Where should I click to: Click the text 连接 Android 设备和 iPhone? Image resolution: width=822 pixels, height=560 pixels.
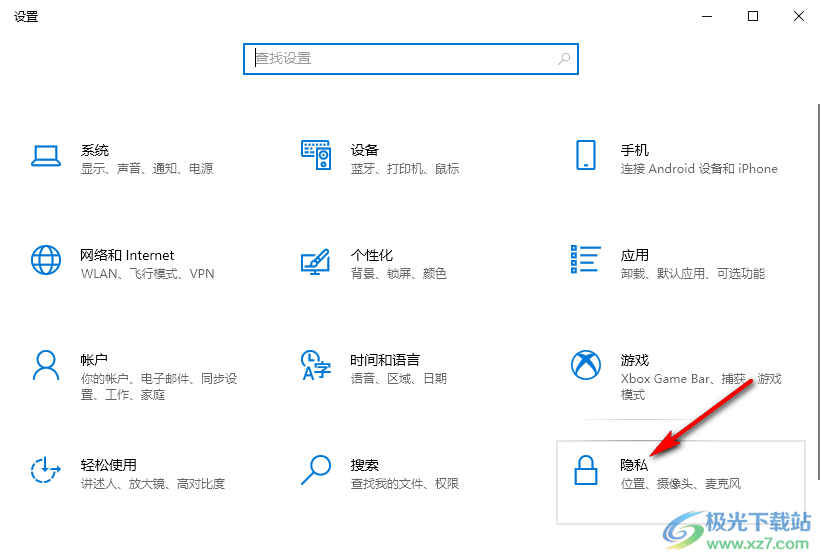tap(699, 168)
